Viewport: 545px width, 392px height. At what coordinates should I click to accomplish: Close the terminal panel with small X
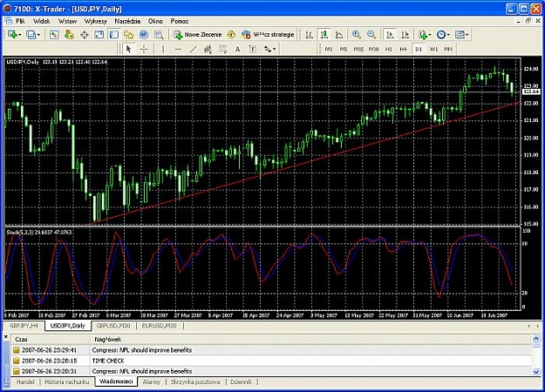coord(5,337)
